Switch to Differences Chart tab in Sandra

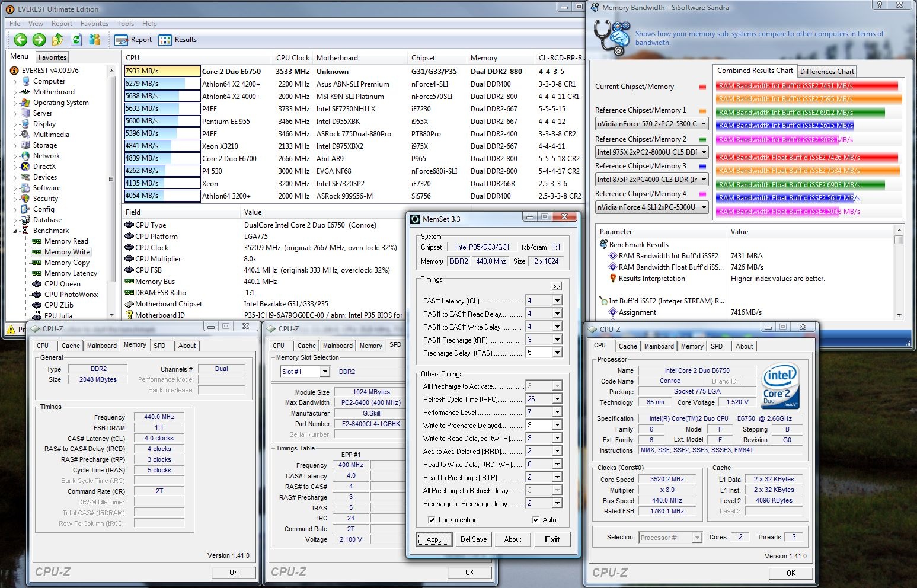(x=827, y=72)
